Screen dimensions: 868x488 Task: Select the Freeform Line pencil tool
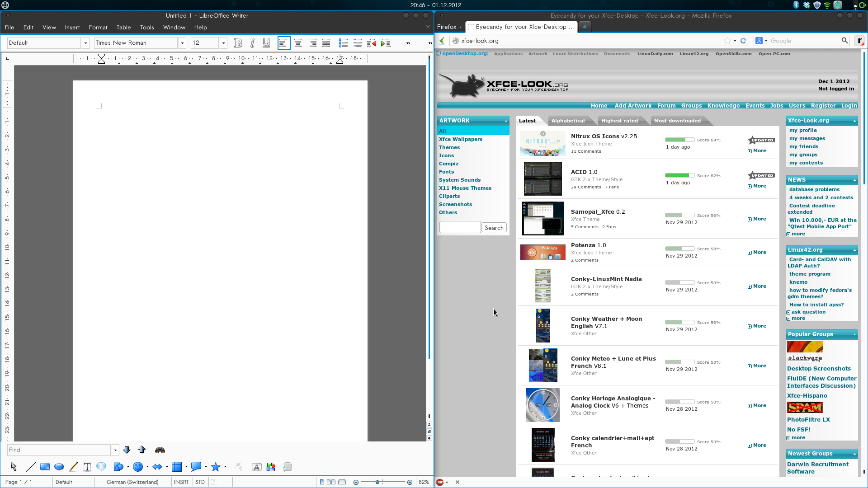click(x=73, y=467)
